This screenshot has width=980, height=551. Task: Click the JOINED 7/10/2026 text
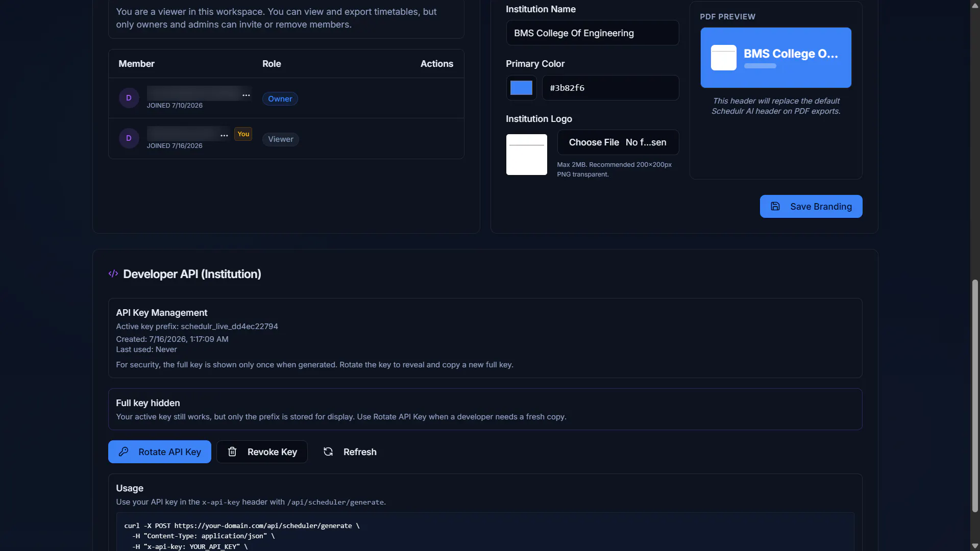pyautogui.click(x=175, y=106)
